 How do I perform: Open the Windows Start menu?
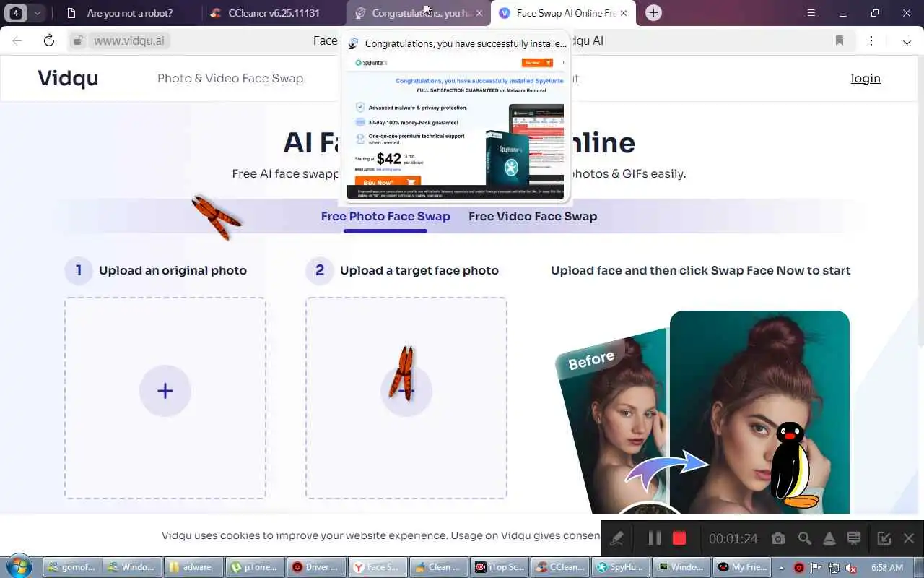pos(18,566)
